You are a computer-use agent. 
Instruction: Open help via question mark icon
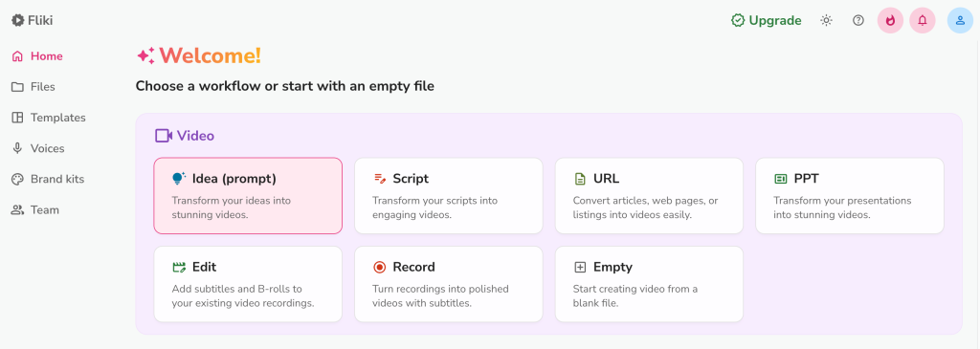[x=858, y=21]
